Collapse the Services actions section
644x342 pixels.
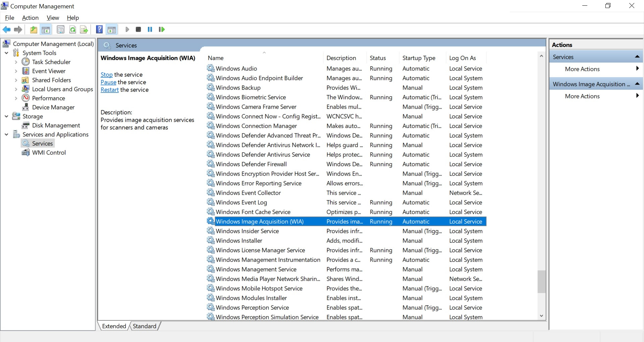[637, 57]
